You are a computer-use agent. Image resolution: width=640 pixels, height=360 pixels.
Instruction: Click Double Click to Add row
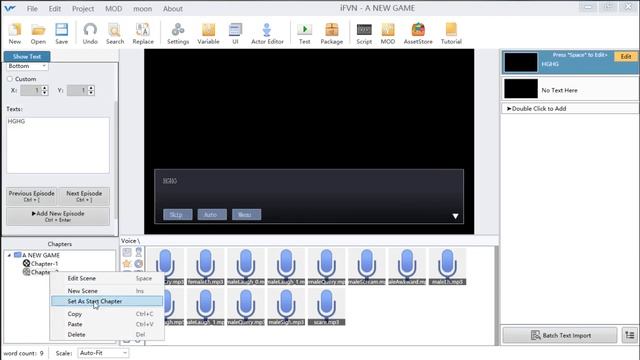click(x=570, y=109)
